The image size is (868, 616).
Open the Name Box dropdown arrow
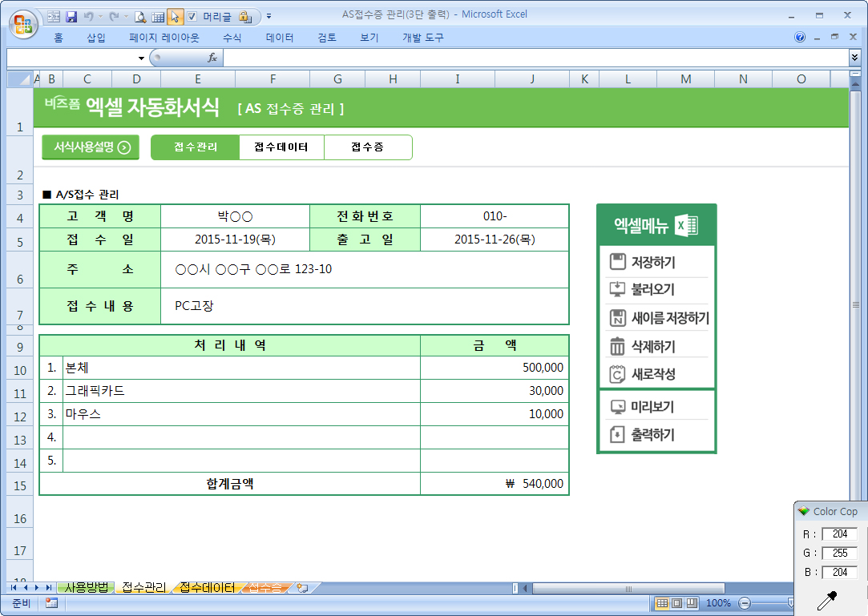[x=142, y=58]
